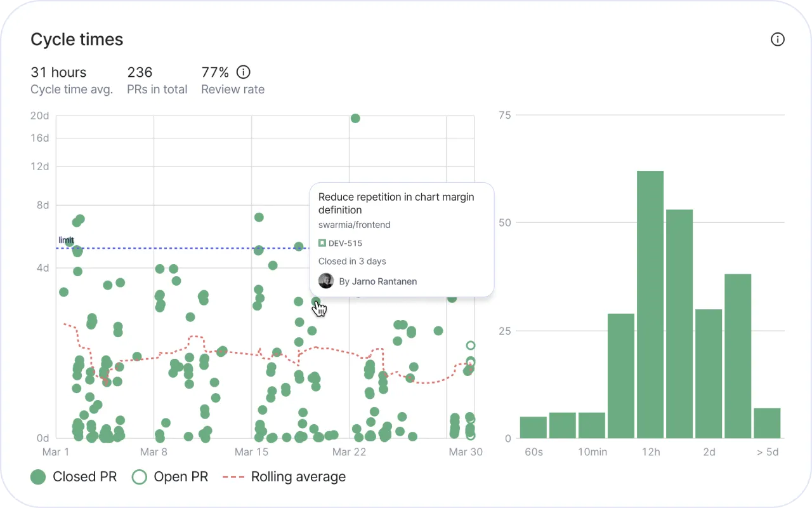
Task: Click the topmost open PR circle near Mar 30
Action: pyautogui.click(x=471, y=345)
